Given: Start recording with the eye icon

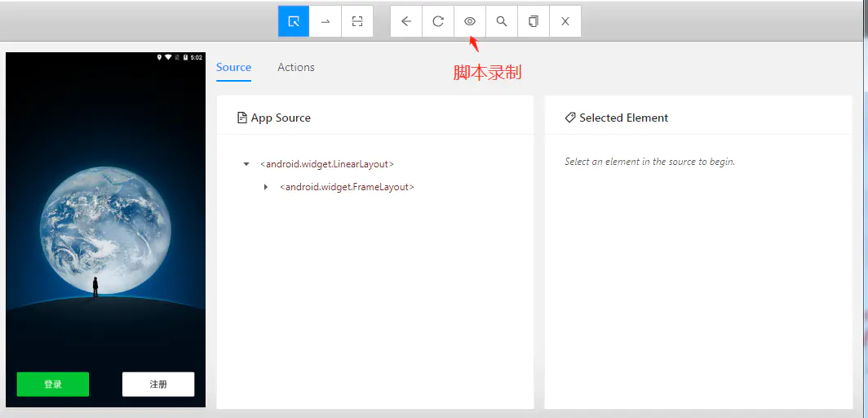Looking at the screenshot, I should pos(470,21).
